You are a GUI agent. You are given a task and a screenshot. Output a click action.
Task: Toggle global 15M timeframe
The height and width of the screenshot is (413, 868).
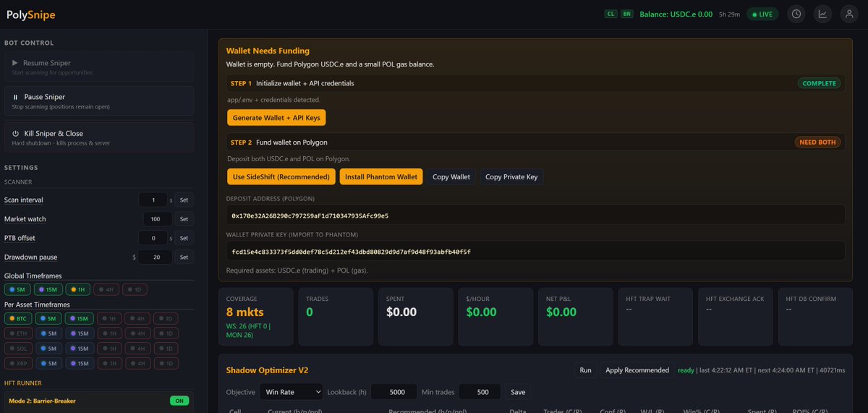coord(48,289)
